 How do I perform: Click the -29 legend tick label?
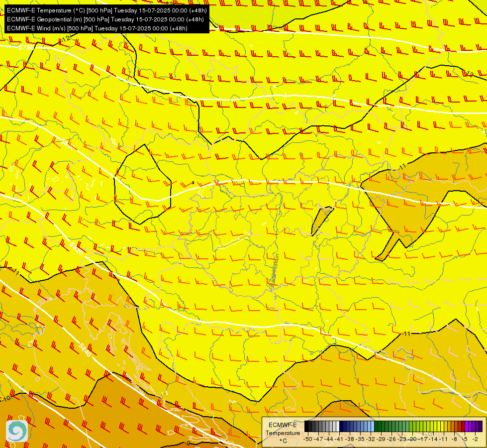(381, 440)
